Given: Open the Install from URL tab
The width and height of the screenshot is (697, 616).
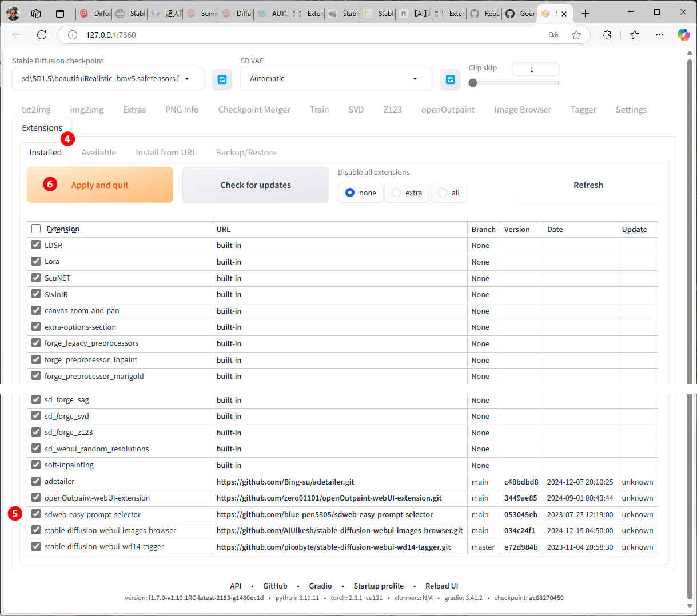Looking at the screenshot, I should (x=166, y=153).
